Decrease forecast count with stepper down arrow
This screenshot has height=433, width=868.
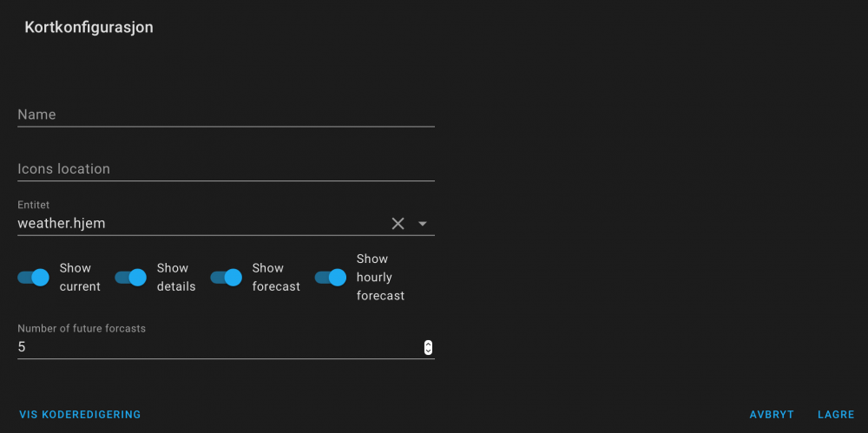coord(428,351)
